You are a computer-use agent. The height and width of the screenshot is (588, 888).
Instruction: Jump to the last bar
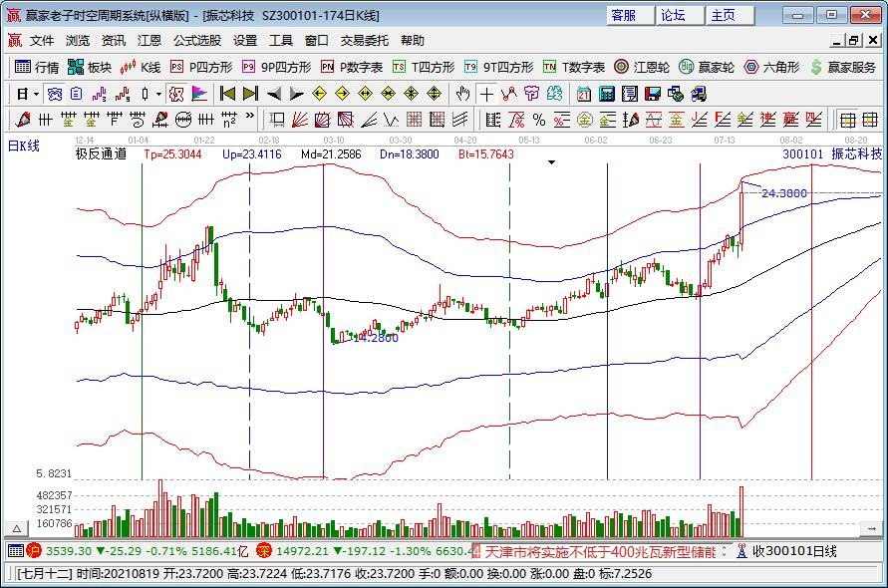[x=250, y=94]
